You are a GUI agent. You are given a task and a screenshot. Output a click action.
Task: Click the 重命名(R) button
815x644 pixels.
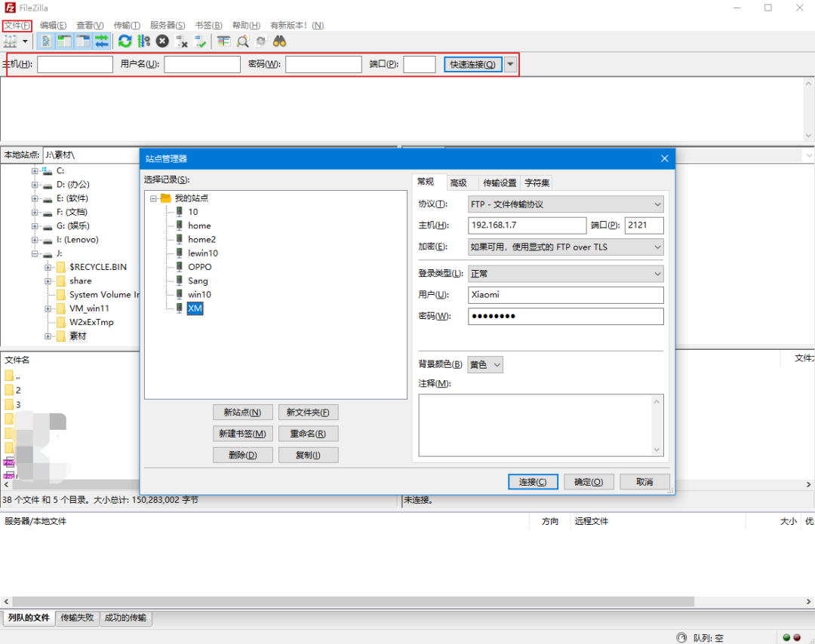(x=308, y=434)
